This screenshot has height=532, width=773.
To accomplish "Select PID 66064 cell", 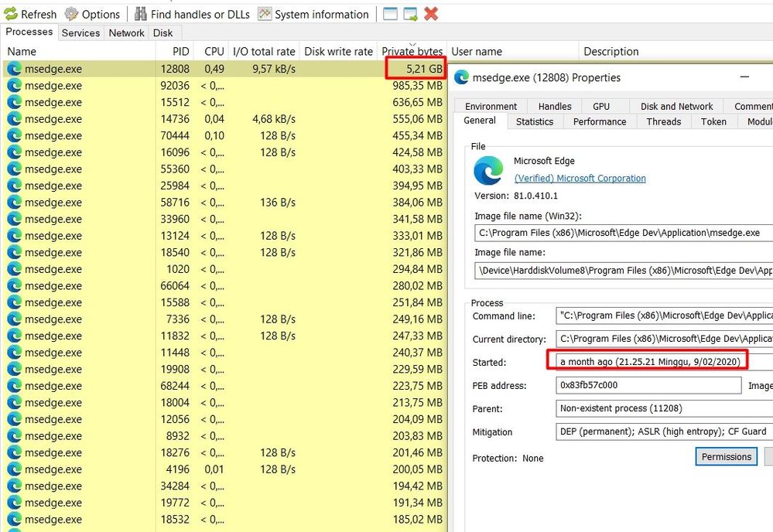I will (x=175, y=286).
